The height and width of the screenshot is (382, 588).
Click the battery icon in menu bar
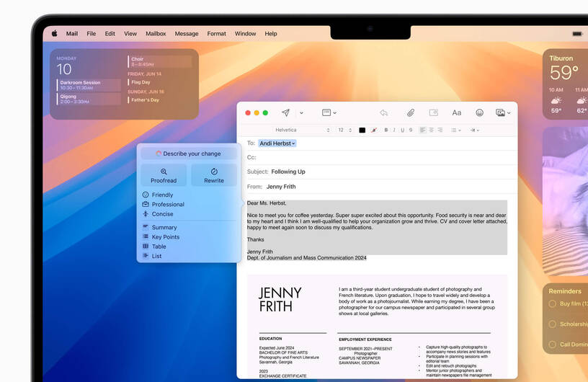[x=577, y=34]
